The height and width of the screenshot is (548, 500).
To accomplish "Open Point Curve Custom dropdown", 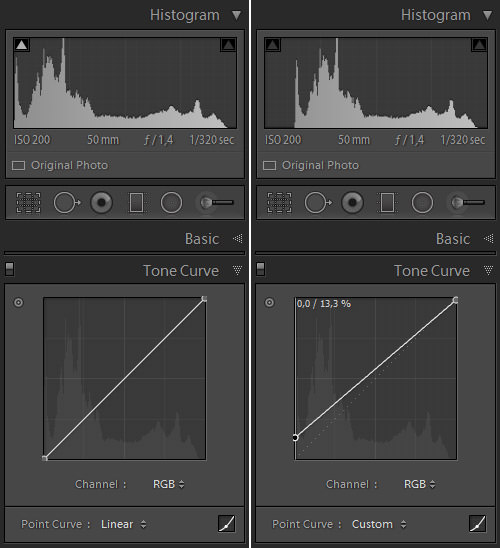I will coord(379,524).
